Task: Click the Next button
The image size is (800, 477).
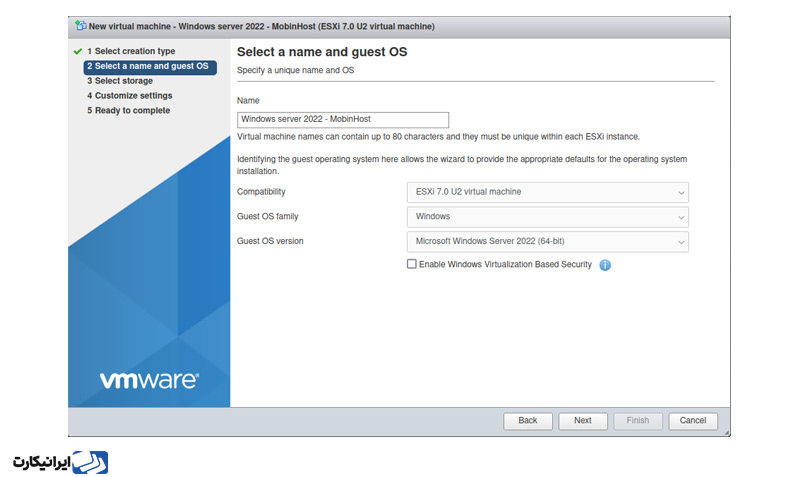Action: click(x=583, y=421)
